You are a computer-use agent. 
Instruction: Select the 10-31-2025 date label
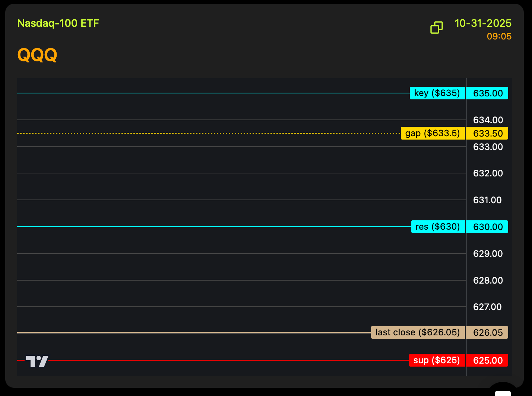click(x=483, y=23)
